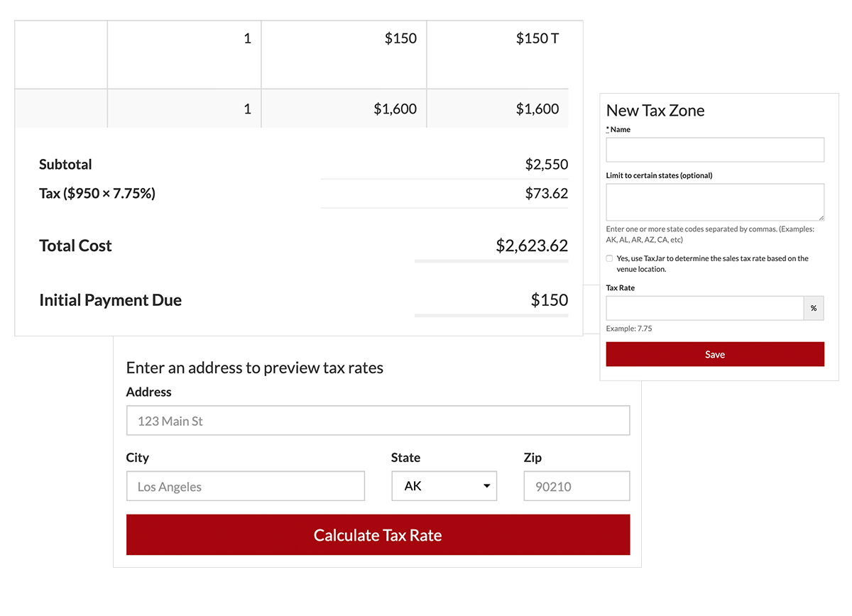Screen dimensions: 852x616
Task: Open the State dropdown showing AK
Action: 444,486
